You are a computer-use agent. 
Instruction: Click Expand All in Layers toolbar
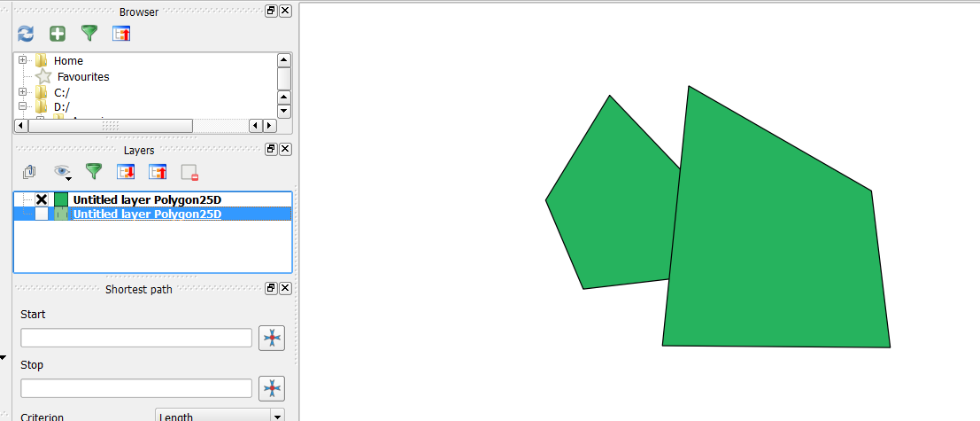tap(126, 171)
